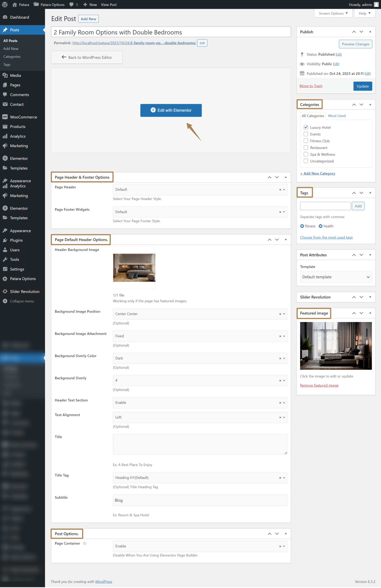Switch to the Most Used categories tab

pyautogui.click(x=337, y=116)
